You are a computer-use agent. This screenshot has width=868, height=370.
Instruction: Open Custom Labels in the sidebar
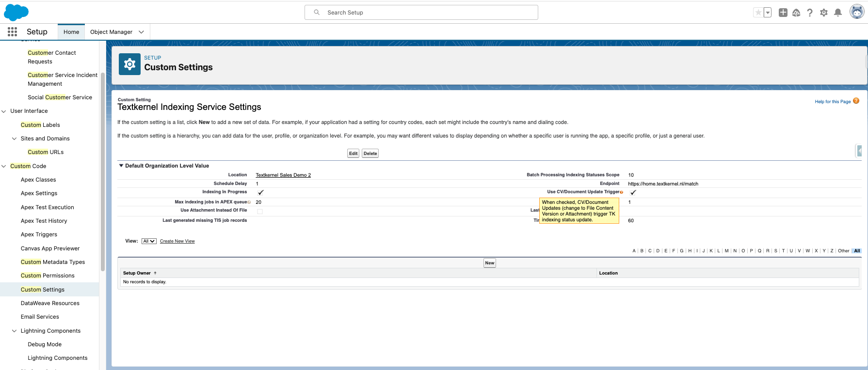(40, 125)
